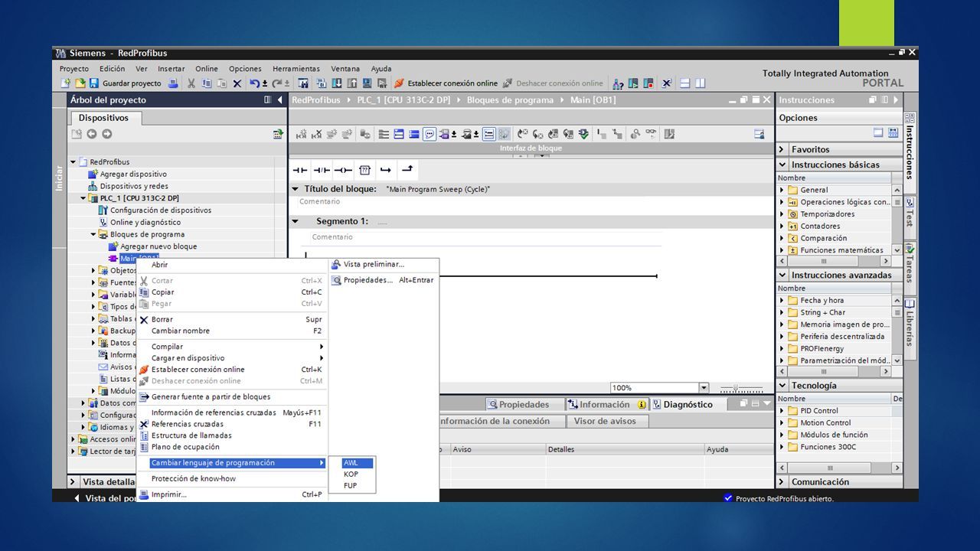Click the split editor horizontally icon
This screenshot has width=980, height=551.
pyautogui.click(x=685, y=83)
